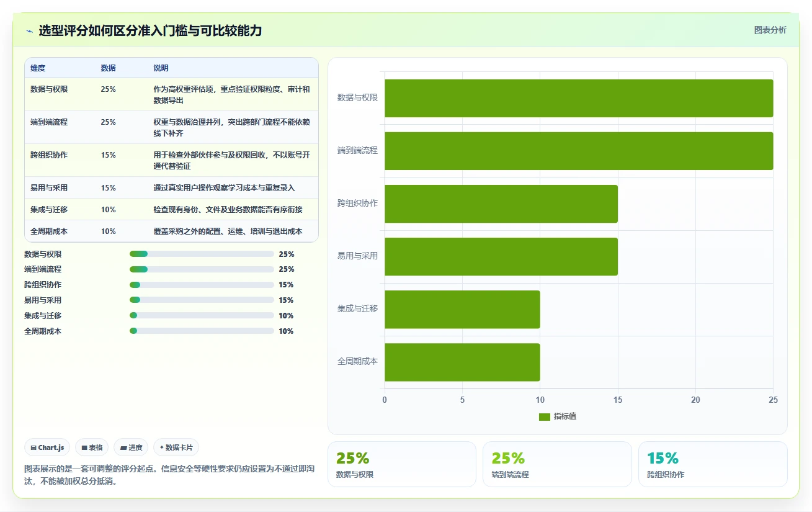Toggle the 指标值 legend color box

pyautogui.click(x=545, y=416)
